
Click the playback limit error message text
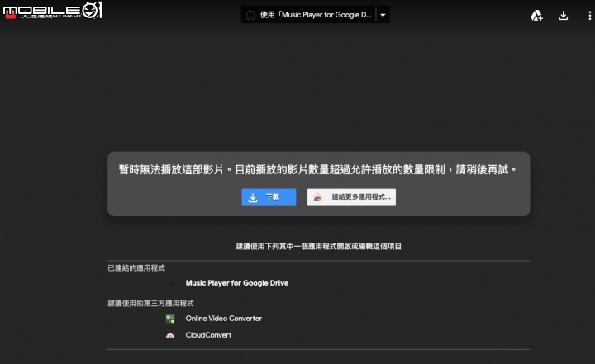point(318,169)
